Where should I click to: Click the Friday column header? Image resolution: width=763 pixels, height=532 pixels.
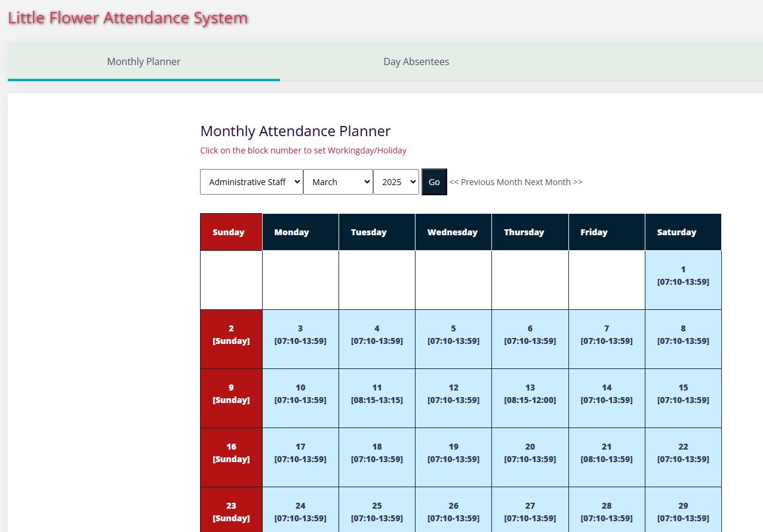click(607, 232)
